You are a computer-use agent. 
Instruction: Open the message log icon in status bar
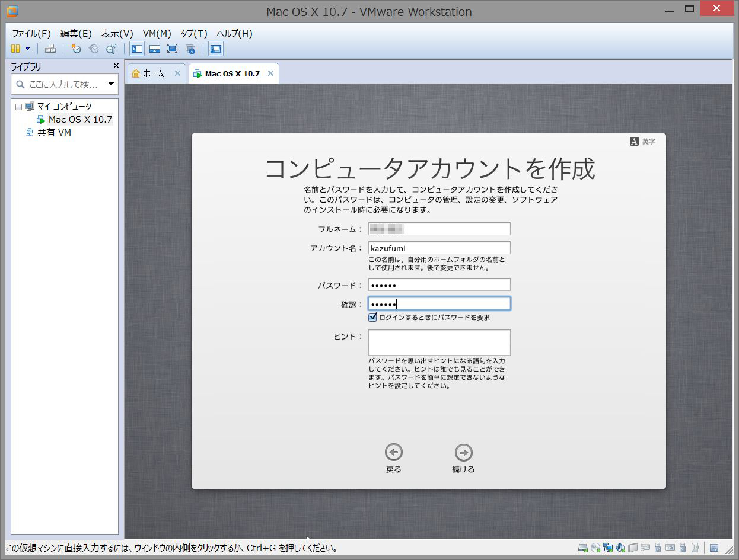pyautogui.click(x=714, y=548)
